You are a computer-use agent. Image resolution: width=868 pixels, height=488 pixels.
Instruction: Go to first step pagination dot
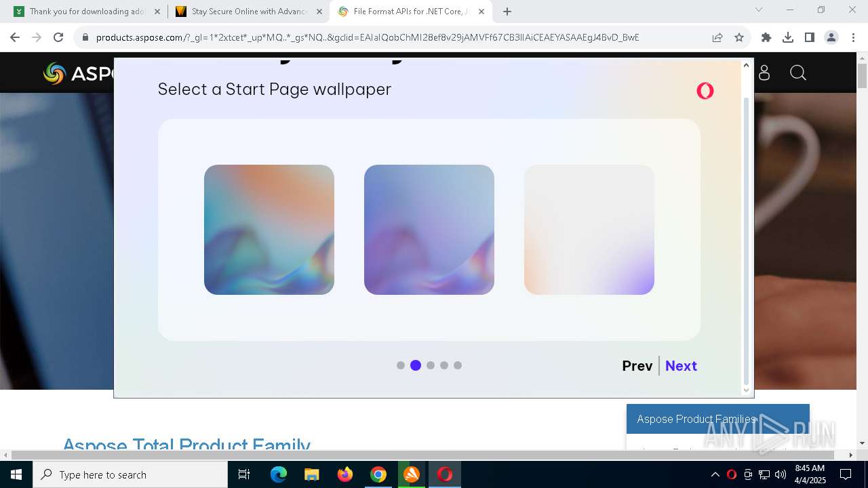[x=401, y=365]
